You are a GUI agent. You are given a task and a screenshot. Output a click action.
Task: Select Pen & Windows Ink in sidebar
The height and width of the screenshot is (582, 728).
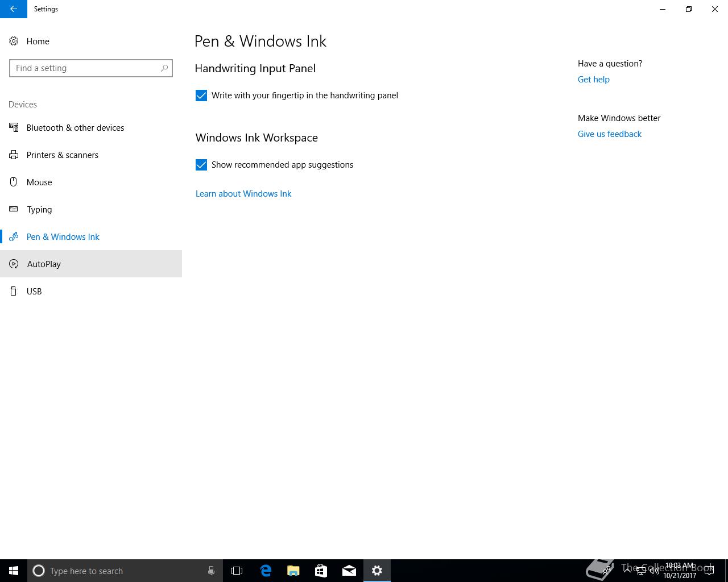91,236
